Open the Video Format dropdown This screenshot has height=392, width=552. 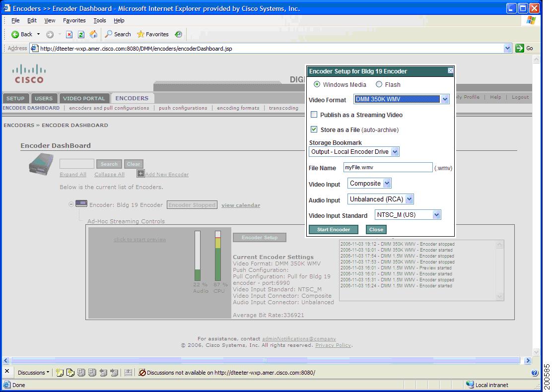pyautogui.click(x=445, y=99)
